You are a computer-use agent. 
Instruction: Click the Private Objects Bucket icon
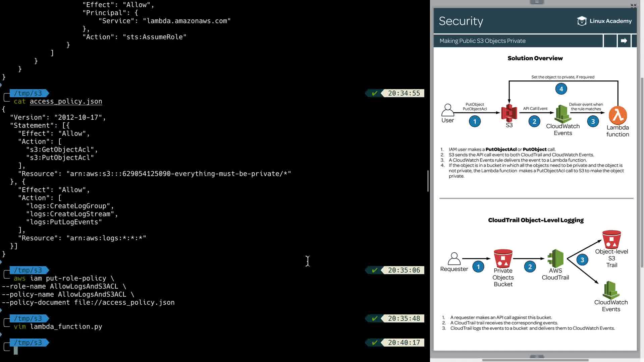click(x=503, y=258)
